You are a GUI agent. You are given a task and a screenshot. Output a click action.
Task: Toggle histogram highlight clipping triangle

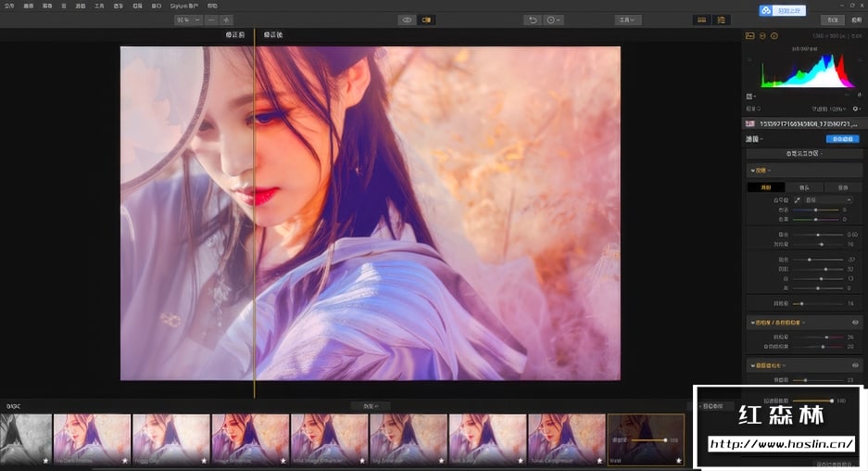coord(858,59)
